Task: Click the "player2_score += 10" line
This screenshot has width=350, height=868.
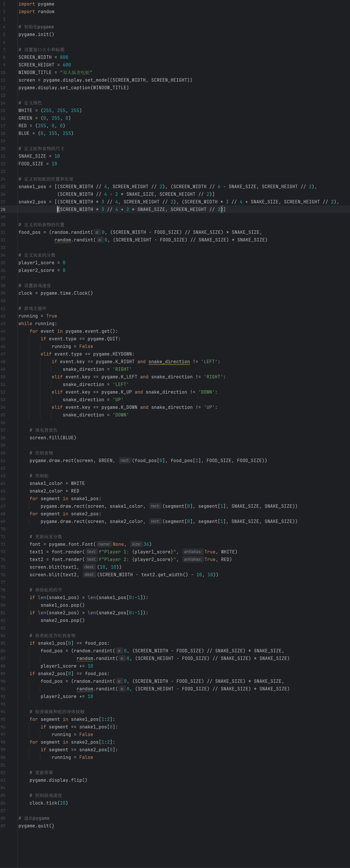Action: [x=67, y=696]
